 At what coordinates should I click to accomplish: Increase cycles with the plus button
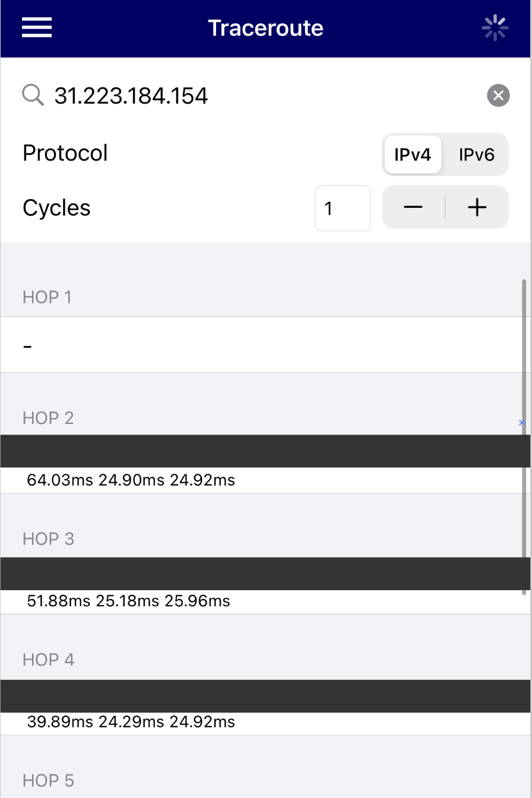point(477,207)
